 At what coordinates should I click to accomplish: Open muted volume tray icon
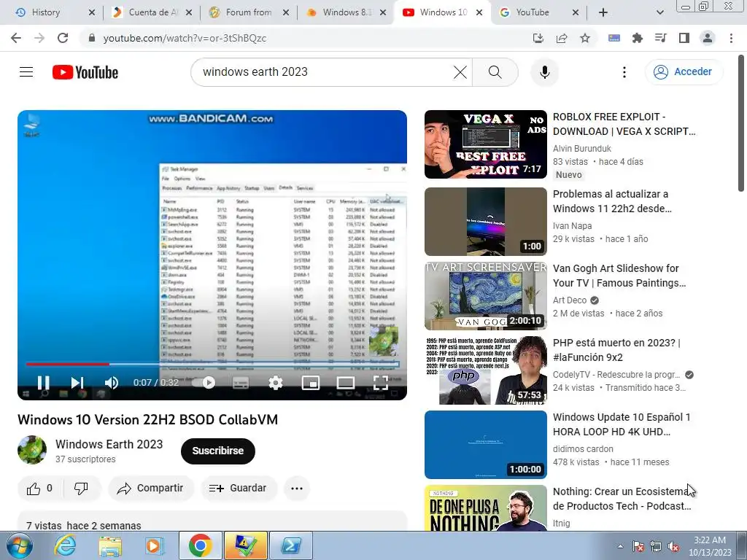(673, 546)
